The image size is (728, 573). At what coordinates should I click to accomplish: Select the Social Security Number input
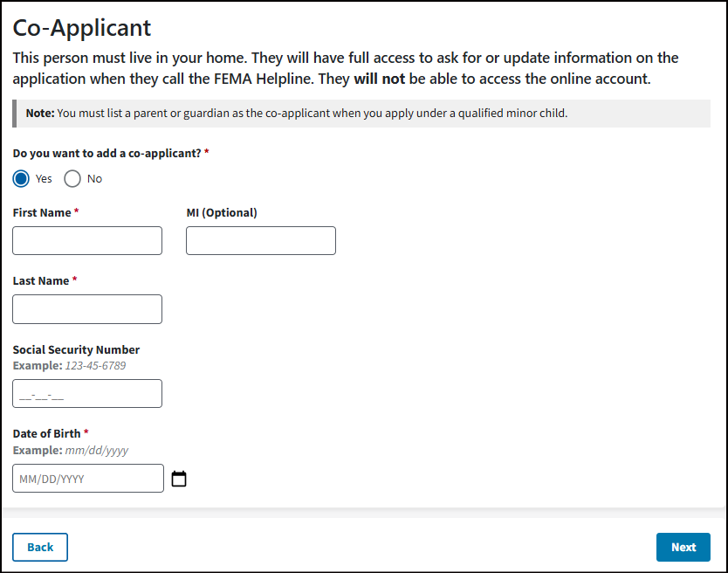(x=87, y=394)
